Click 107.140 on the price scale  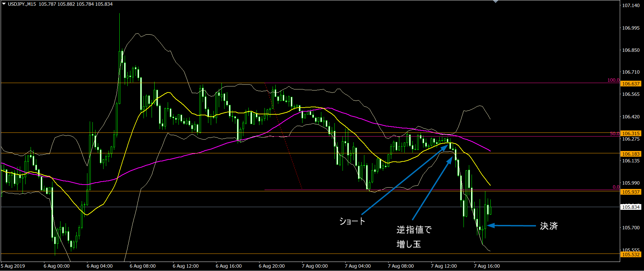tap(631, 5)
